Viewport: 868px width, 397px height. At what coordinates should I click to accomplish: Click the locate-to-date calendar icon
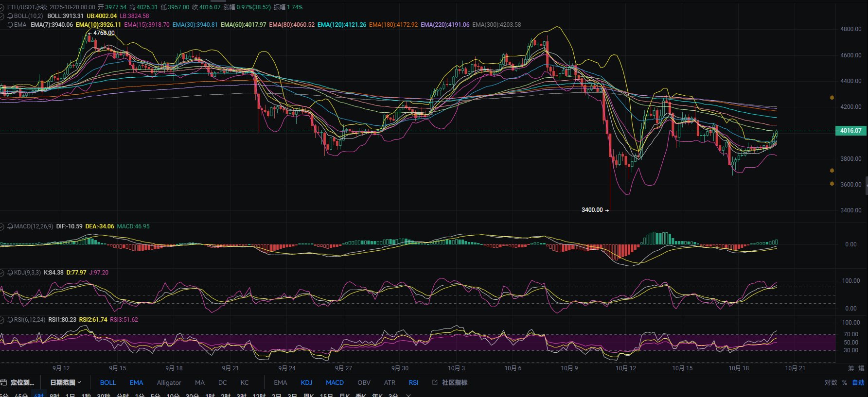pyautogui.click(x=3, y=382)
